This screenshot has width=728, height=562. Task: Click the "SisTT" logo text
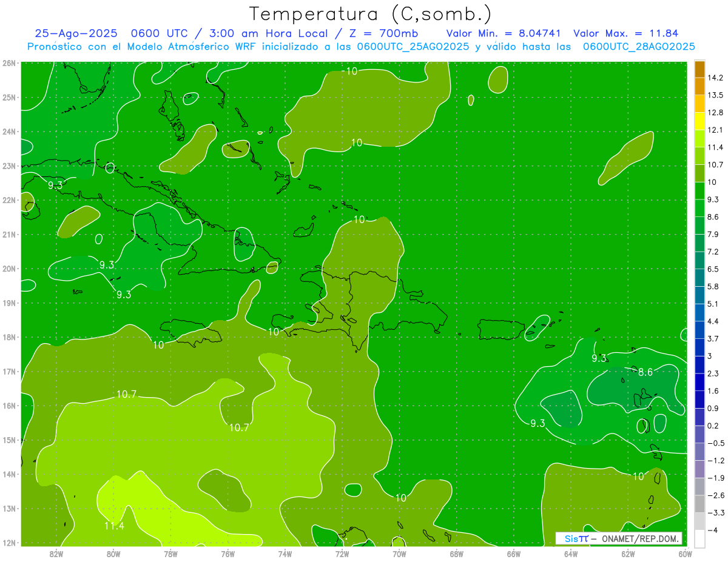click(x=576, y=538)
